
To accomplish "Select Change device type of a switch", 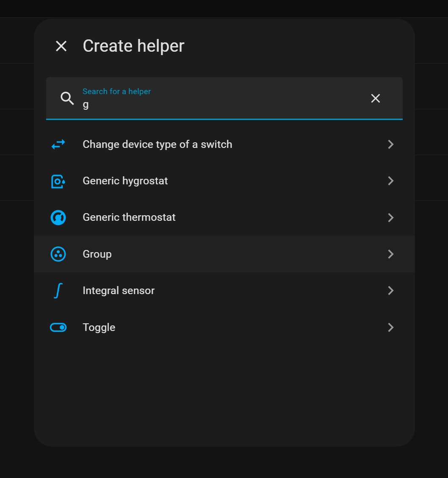I will tap(157, 145).
